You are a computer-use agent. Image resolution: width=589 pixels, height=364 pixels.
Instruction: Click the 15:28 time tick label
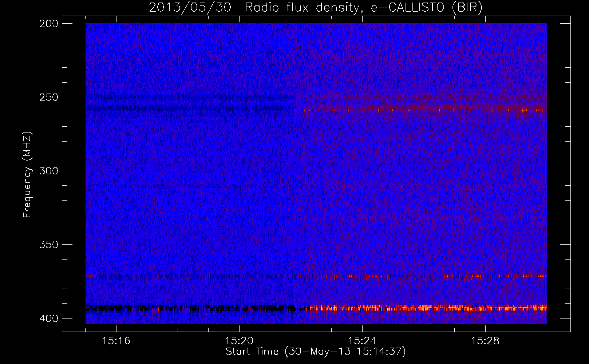point(485,341)
